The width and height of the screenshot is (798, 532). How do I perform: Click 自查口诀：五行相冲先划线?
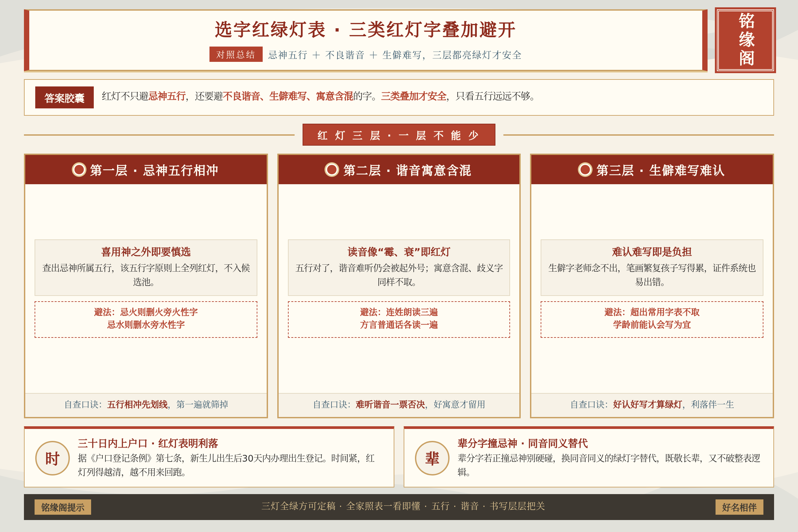(146, 404)
